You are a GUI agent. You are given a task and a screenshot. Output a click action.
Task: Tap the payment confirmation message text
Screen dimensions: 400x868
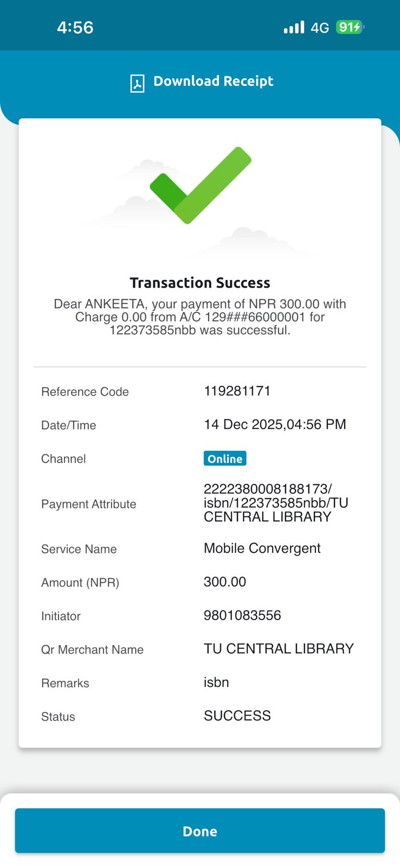coord(200,317)
